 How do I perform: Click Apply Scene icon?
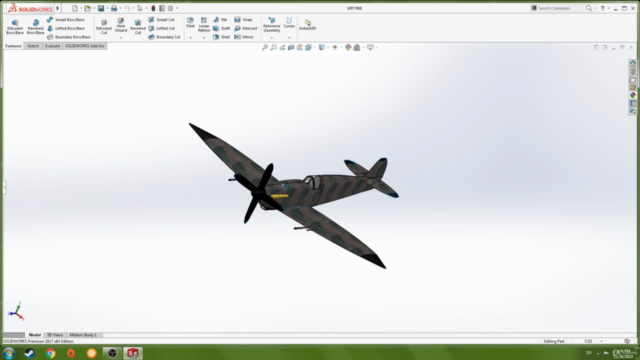[357, 47]
